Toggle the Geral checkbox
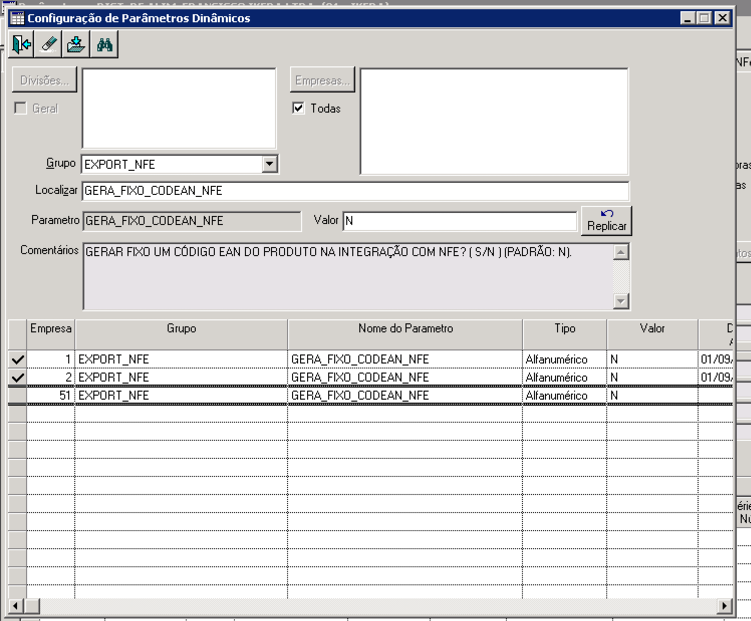This screenshot has height=621, width=751. coord(20,108)
